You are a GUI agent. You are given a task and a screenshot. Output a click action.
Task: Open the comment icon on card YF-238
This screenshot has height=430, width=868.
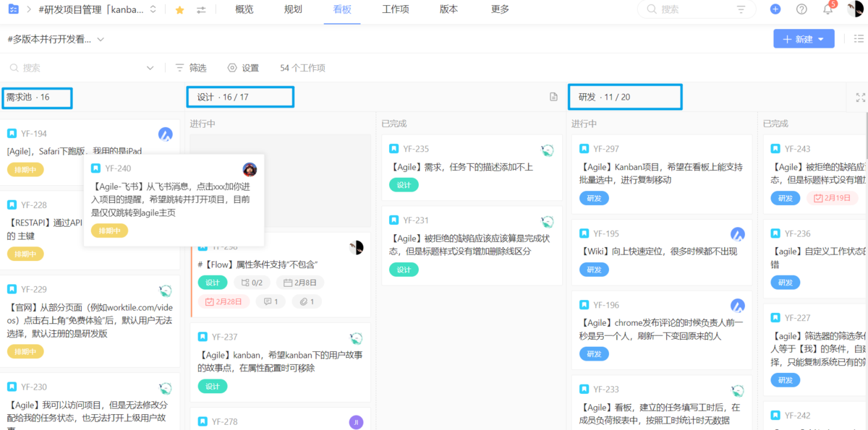(271, 301)
